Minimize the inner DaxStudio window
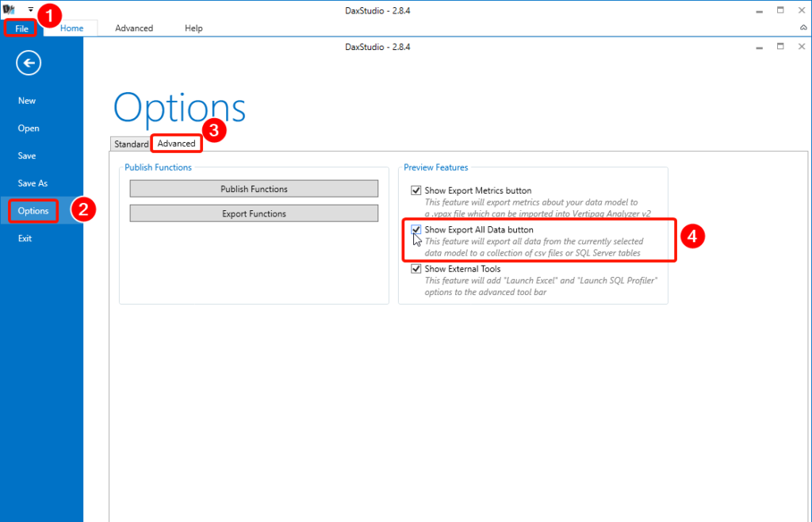This screenshot has height=522, width=812. click(759, 47)
